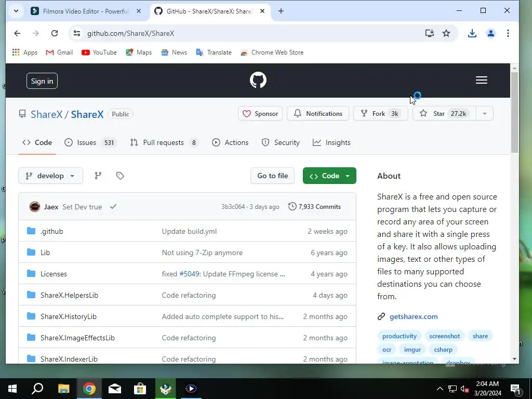View commit status green checkmark
This screenshot has height=399, width=532.
(x=113, y=206)
